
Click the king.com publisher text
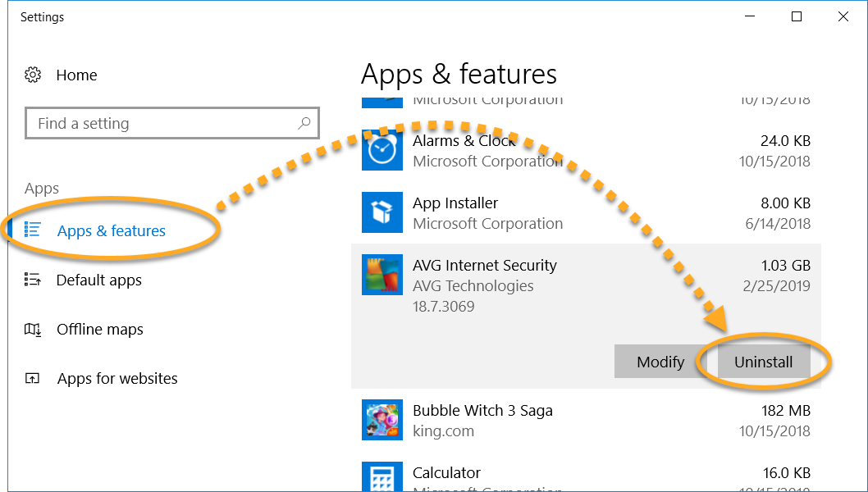point(443,430)
